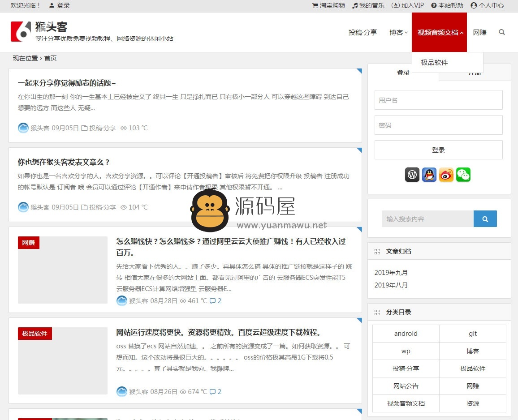The height and width of the screenshot is (420, 518).
Task: Open 我的音乐 in the top bar
Action: tap(368, 5)
